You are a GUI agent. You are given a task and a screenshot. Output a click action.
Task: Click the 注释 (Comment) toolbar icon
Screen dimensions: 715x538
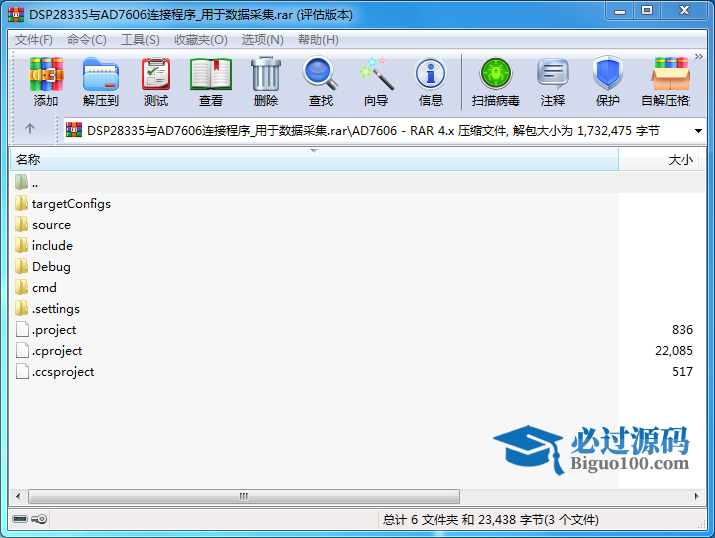point(553,73)
